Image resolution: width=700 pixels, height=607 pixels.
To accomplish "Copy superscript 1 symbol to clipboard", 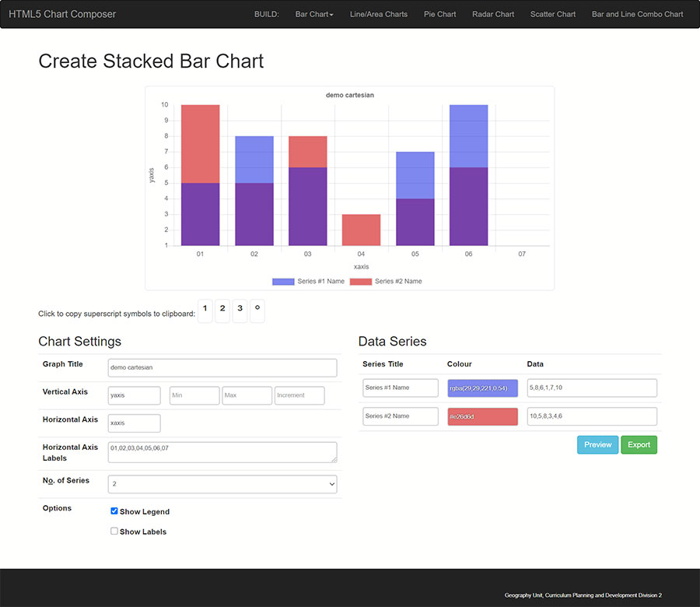I will [205, 310].
